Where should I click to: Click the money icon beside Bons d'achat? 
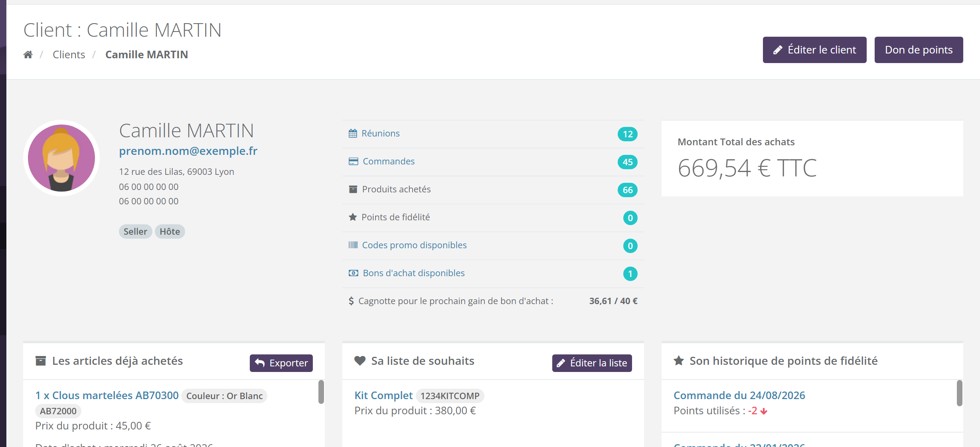pos(353,273)
